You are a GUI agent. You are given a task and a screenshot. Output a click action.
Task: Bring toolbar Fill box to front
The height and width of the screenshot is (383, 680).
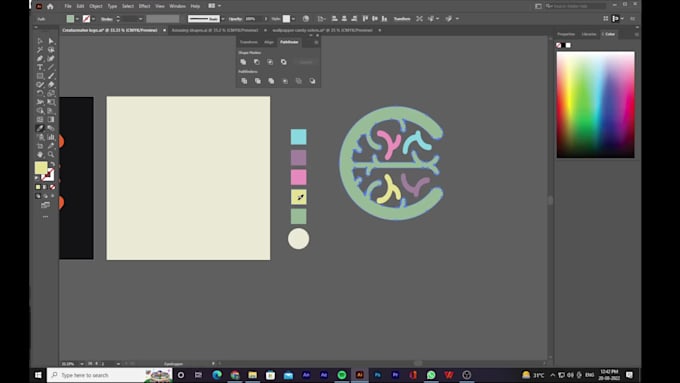tap(41, 168)
